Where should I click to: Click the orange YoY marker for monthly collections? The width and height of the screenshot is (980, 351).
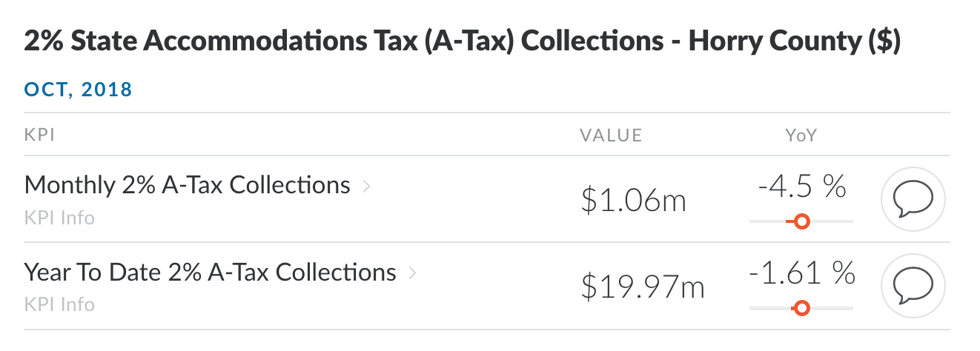[x=801, y=221]
